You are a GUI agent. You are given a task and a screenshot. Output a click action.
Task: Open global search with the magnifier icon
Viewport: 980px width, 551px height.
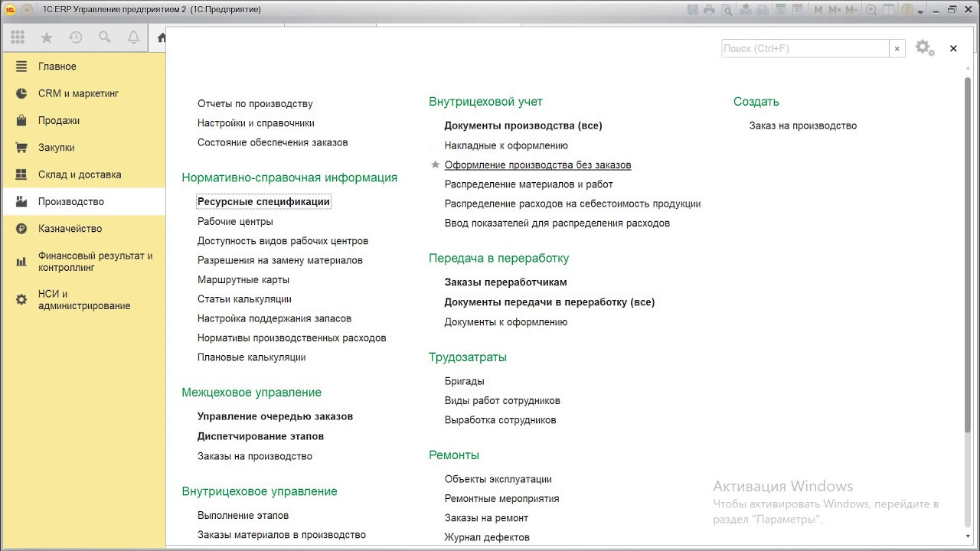click(x=104, y=37)
